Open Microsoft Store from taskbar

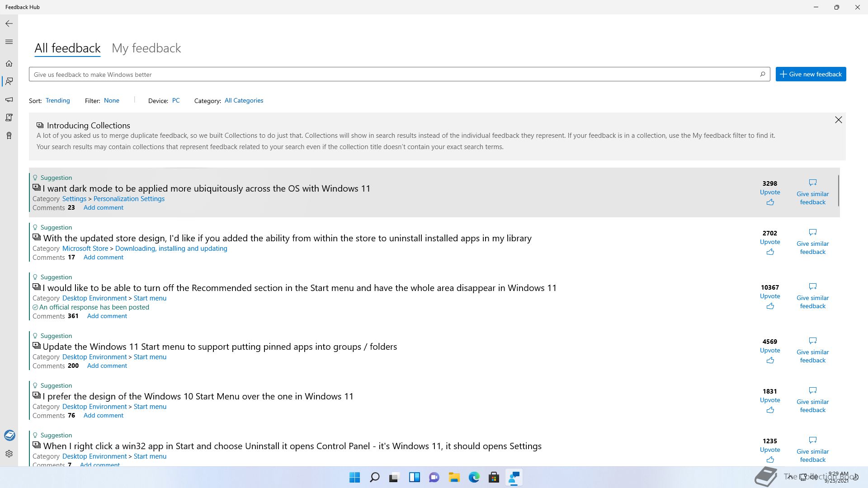[x=494, y=477]
